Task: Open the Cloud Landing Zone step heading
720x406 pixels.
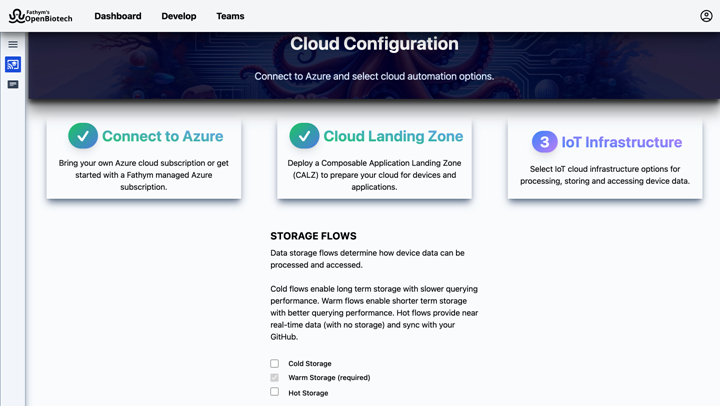Action: (x=393, y=136)
